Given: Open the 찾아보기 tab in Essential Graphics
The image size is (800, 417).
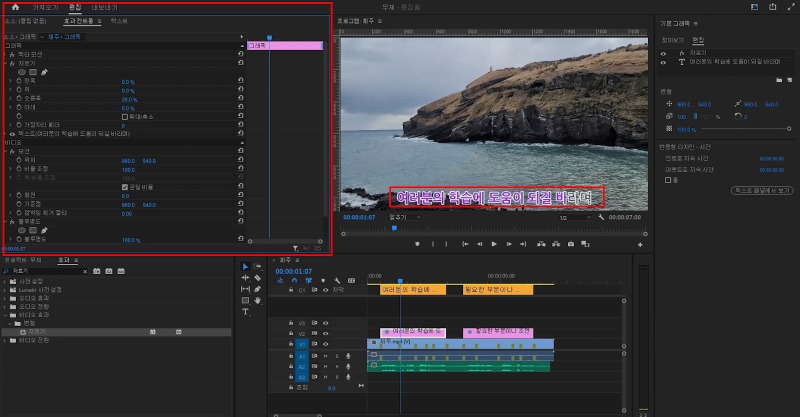Looking at the screenshot, I should (671, 39).
